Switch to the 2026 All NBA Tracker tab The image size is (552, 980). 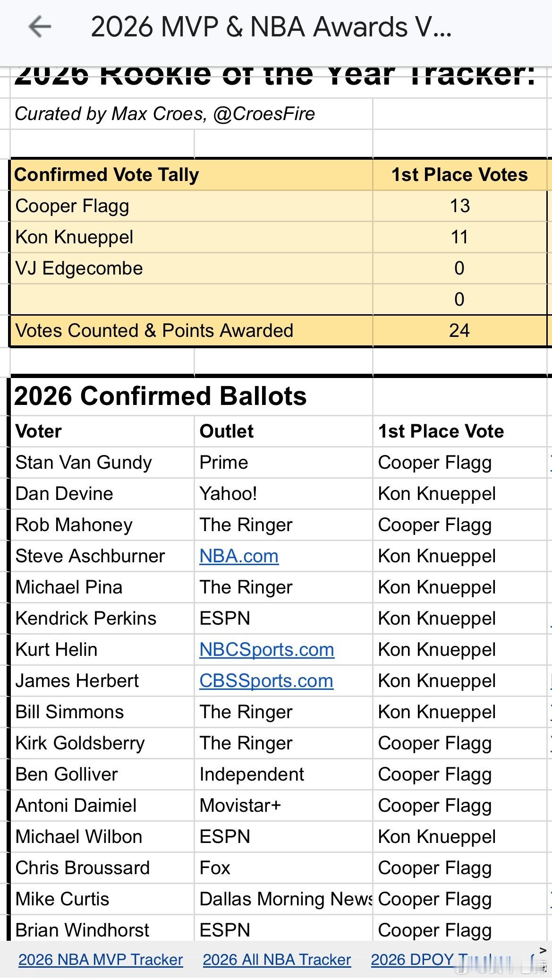pyautogui.click(x=277, y=960)
